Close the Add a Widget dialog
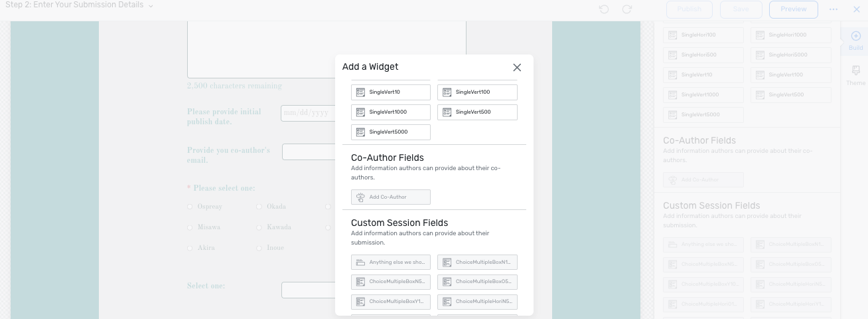 click(517, 67)
